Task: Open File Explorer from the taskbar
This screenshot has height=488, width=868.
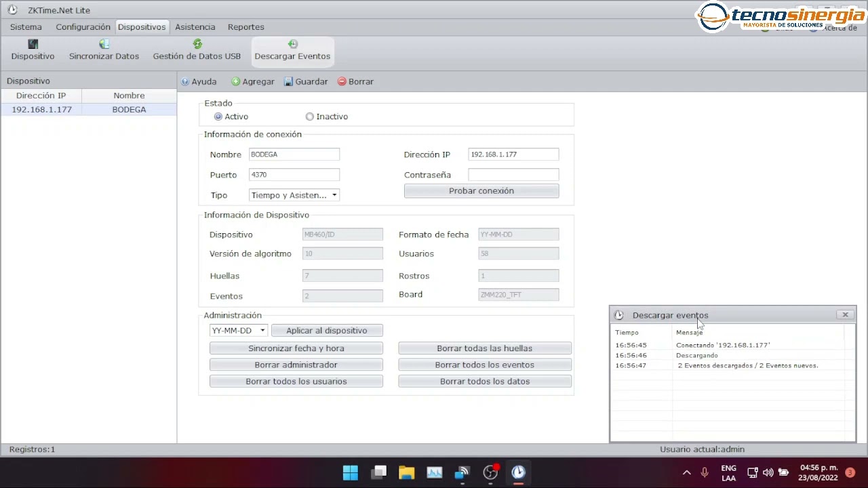Action: tap(406, 472)
